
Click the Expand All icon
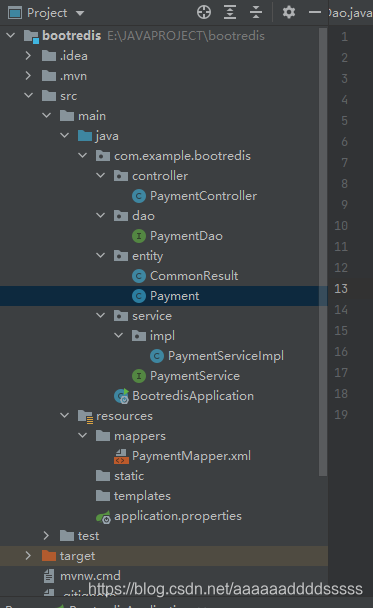click(230, 12)
